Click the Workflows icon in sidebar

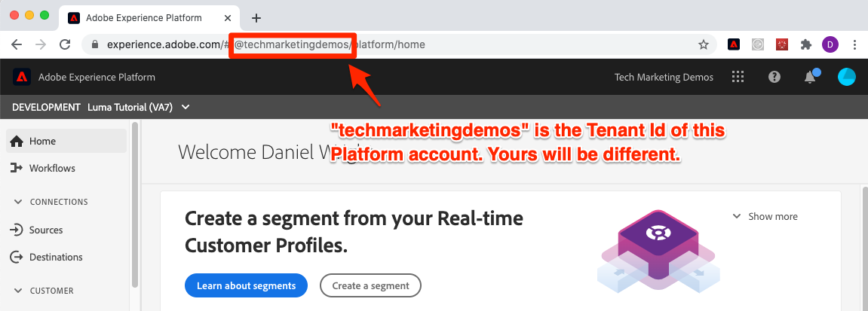coord(17,168)
